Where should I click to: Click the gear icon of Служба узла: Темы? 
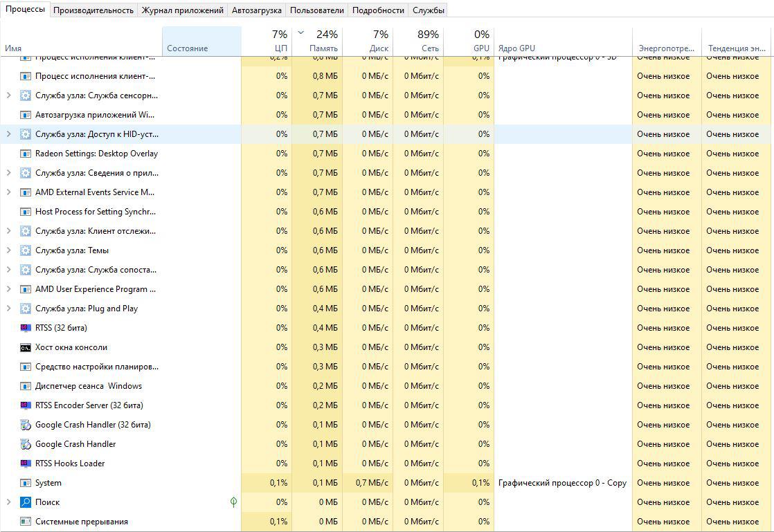[x=26, y=250]
